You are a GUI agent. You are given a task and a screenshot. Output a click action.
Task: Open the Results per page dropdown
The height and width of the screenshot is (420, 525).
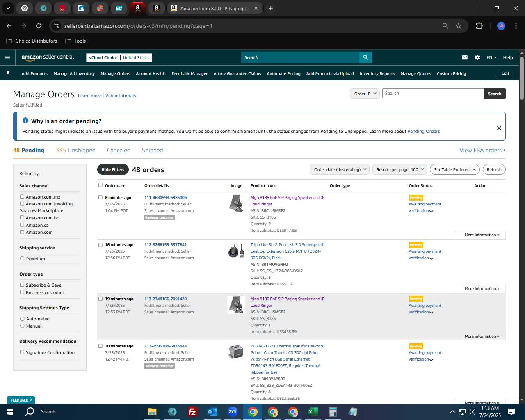click(x=400, y=169)
